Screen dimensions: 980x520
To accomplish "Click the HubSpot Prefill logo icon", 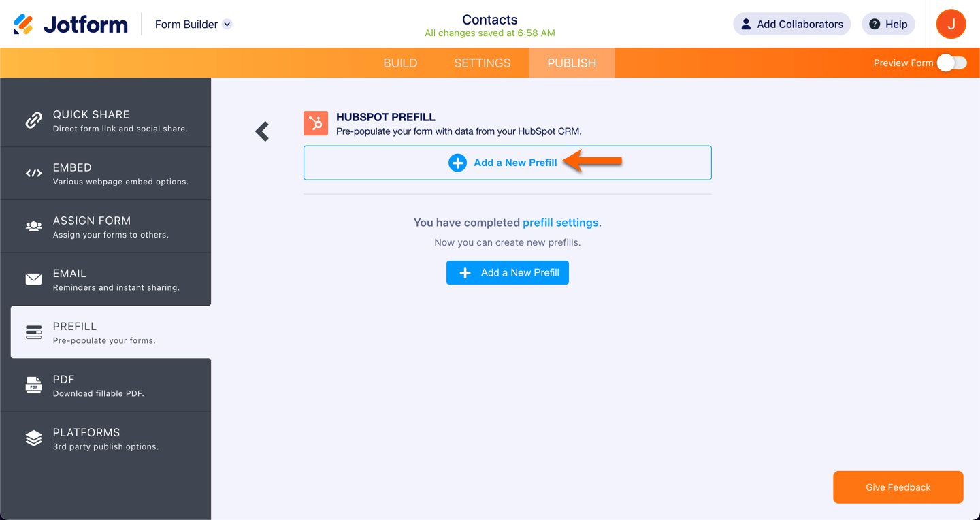I will [316, 123].
